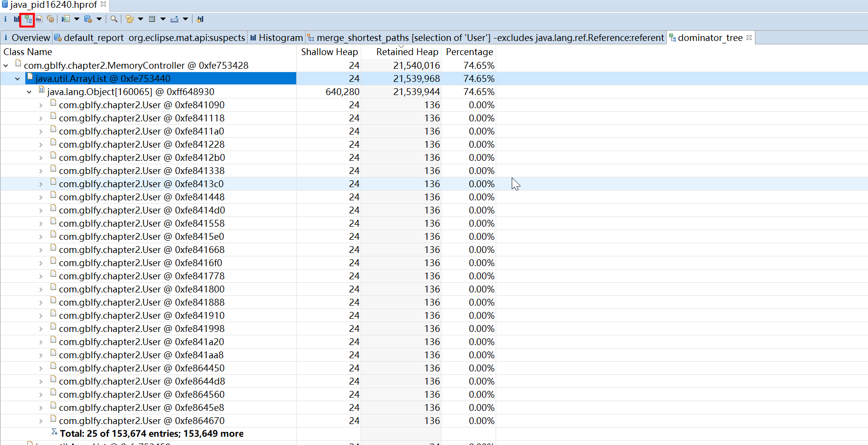868x445 pixels.
Task: Switch to the merge_shortest_paths tab
Action: [x=485, y=38]
